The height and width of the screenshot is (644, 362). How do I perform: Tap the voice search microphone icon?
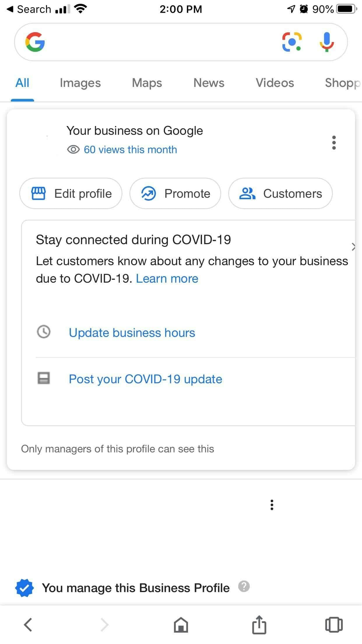(x=327, y=42)
